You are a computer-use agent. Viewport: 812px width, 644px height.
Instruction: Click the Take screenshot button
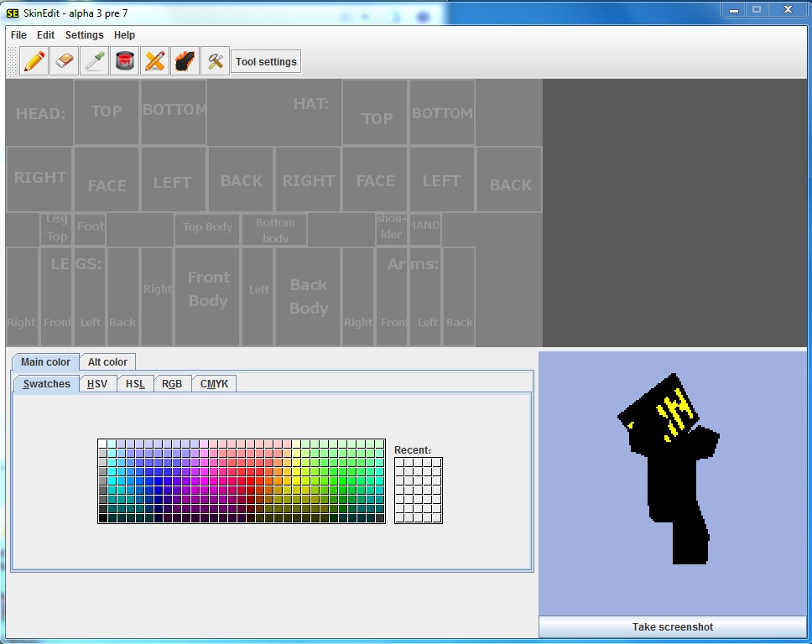[672, 627]
